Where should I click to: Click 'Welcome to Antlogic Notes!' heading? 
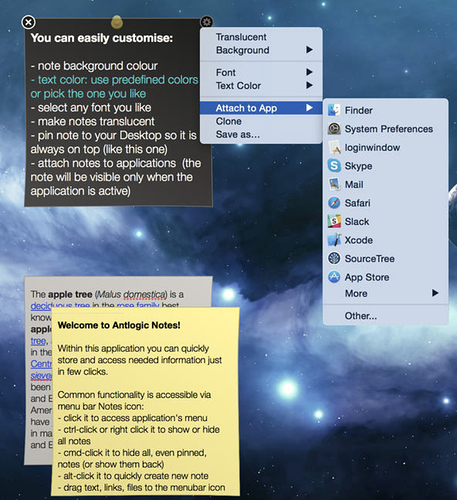(x=119, y=325)
